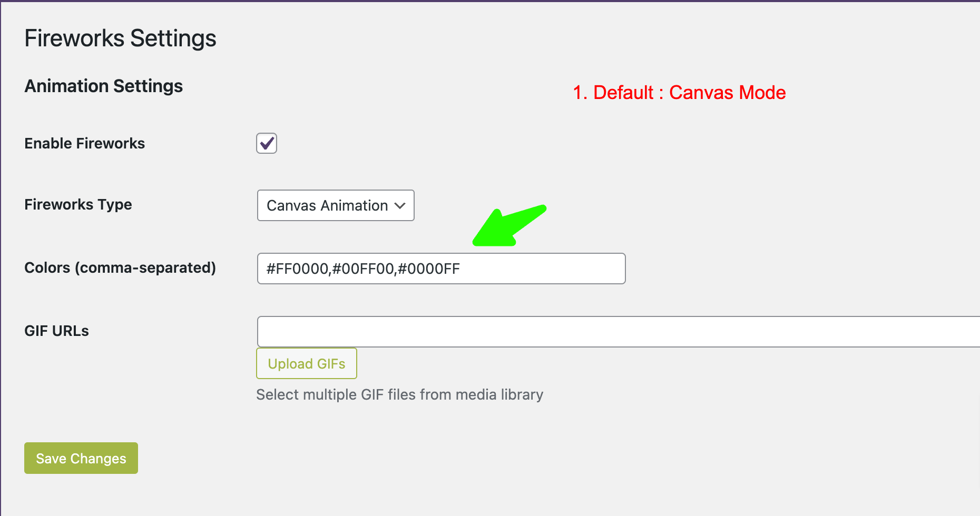Click the Fireworks Settings page heading
Image resolution: width=980 pixels, height=516 pixels.
pos(120,38)
